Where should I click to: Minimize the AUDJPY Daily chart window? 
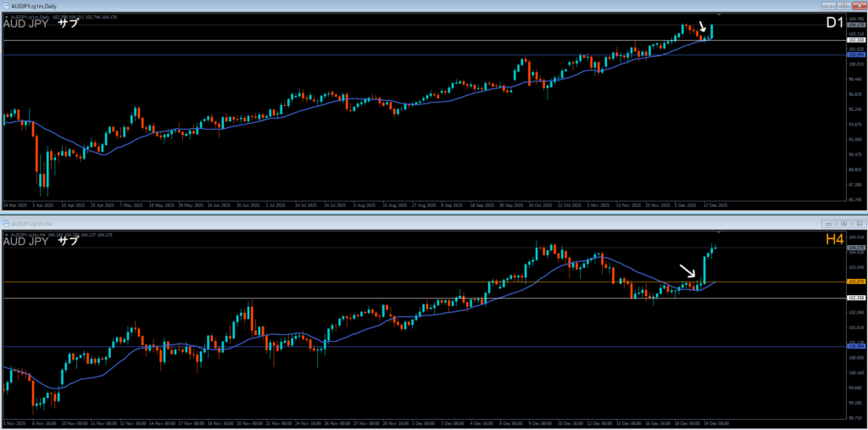coord(830,5)
